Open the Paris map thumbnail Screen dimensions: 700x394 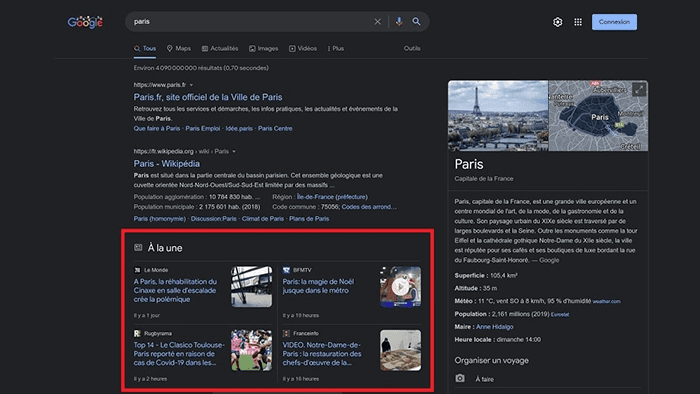tap(598, 116)
